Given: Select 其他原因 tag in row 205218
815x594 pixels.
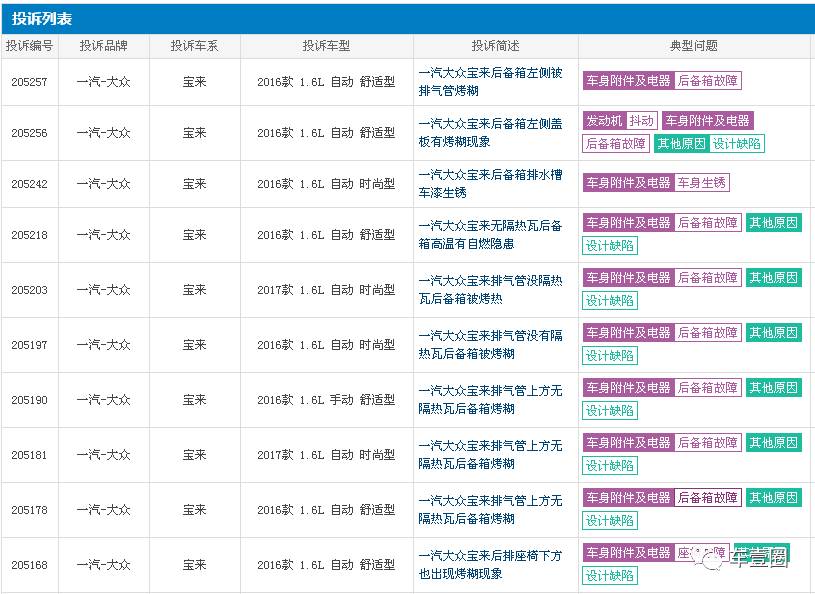Looking at the screenshot, I should tap(774, 222).
